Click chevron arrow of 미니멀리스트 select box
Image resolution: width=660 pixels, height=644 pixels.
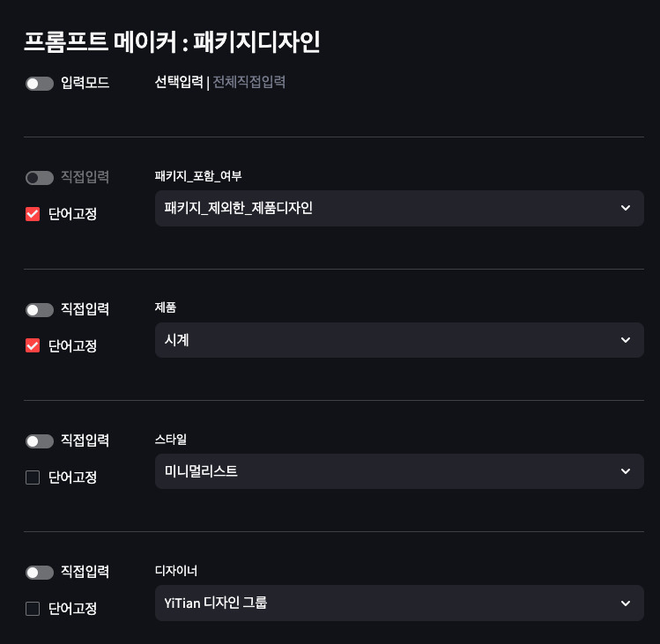tap(626, 471)
